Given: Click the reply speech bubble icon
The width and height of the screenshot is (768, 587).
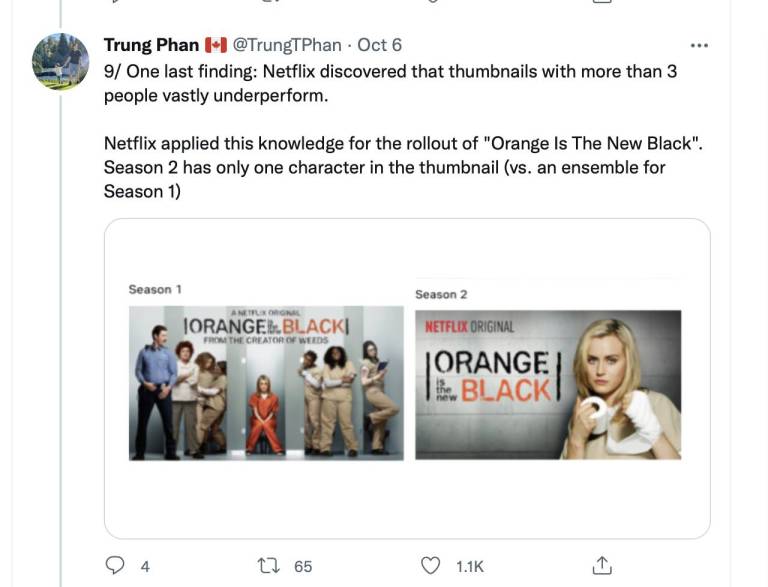Looking at the screenshot, I should point(115,565).
